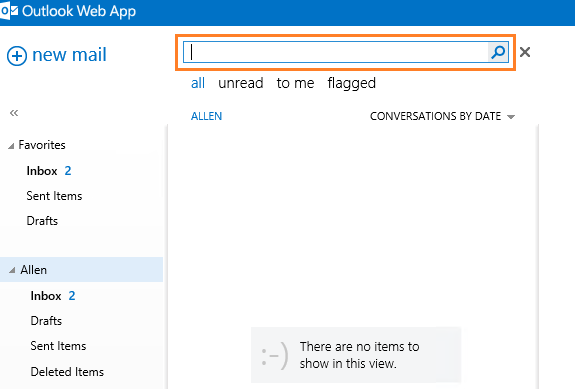This screenshot has width=575, height=389.
Task: Click the new mail link text
Action: pyautogui.click(x=69, y=55)
